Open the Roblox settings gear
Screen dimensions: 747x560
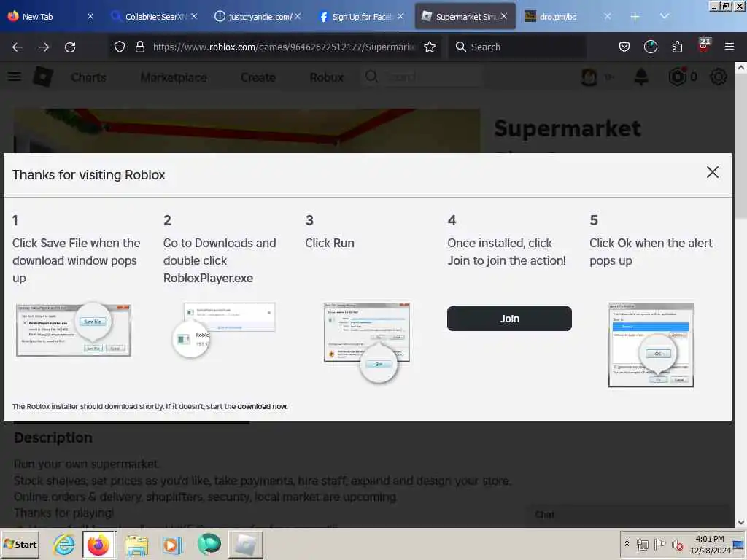718,77
